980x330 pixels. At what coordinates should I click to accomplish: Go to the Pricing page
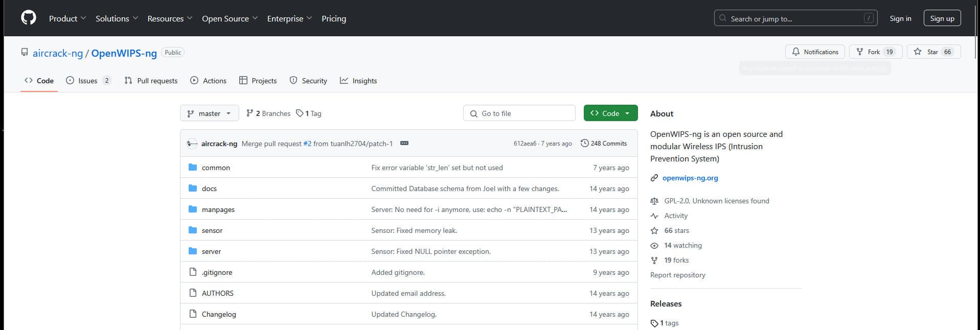point(334,18)
